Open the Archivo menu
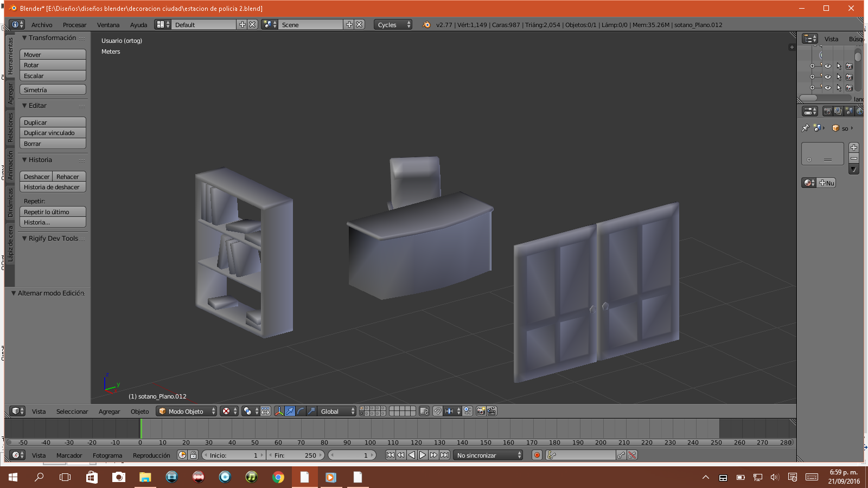Image resolution: width=868 pixels, height=488 pixels. [42, 25]
